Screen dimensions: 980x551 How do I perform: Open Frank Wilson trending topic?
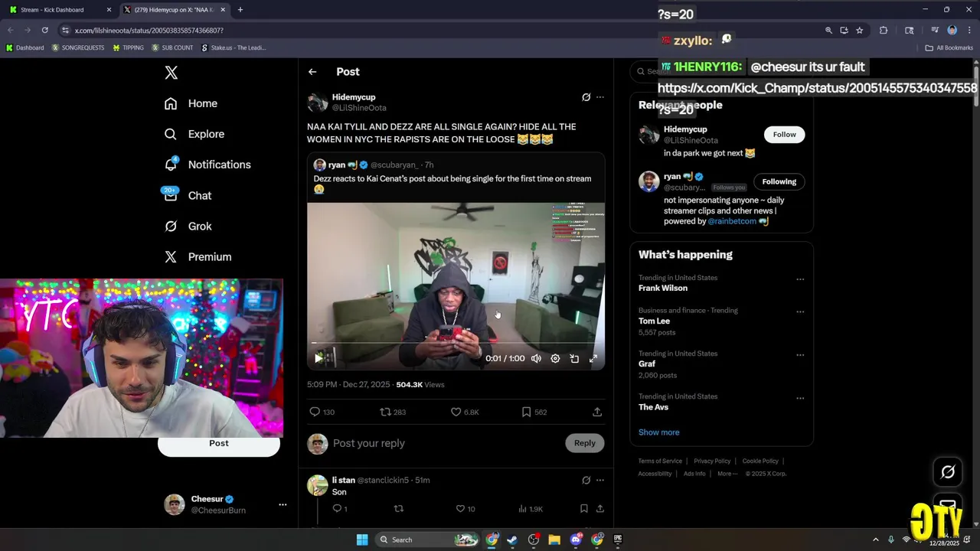point(663,289)
